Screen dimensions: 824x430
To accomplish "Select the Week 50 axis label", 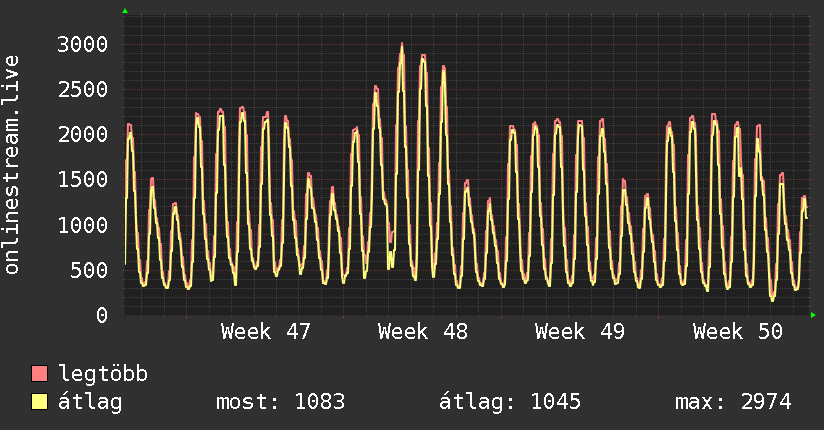I will pos(738,332).
